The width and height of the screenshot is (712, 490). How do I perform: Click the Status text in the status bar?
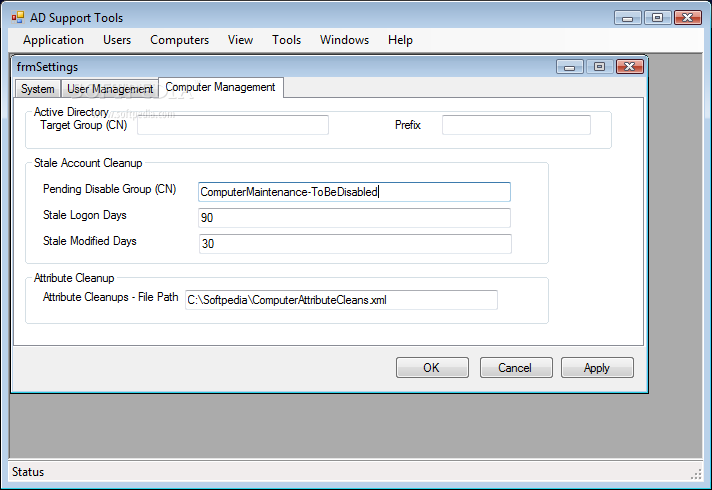click(28, 472)
